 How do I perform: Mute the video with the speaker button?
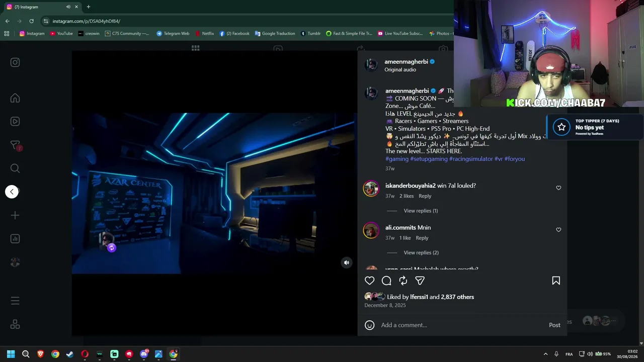coord(346,262)
